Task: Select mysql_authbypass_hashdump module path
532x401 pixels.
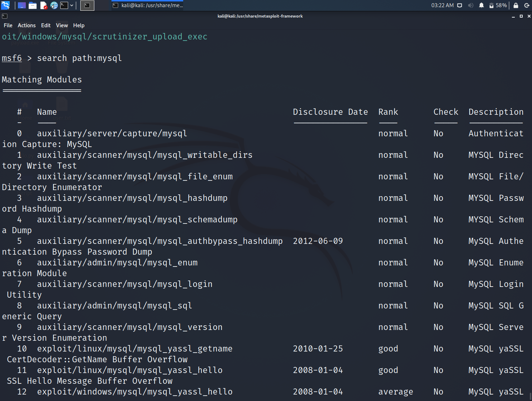Action: click(x=160, y=241)
